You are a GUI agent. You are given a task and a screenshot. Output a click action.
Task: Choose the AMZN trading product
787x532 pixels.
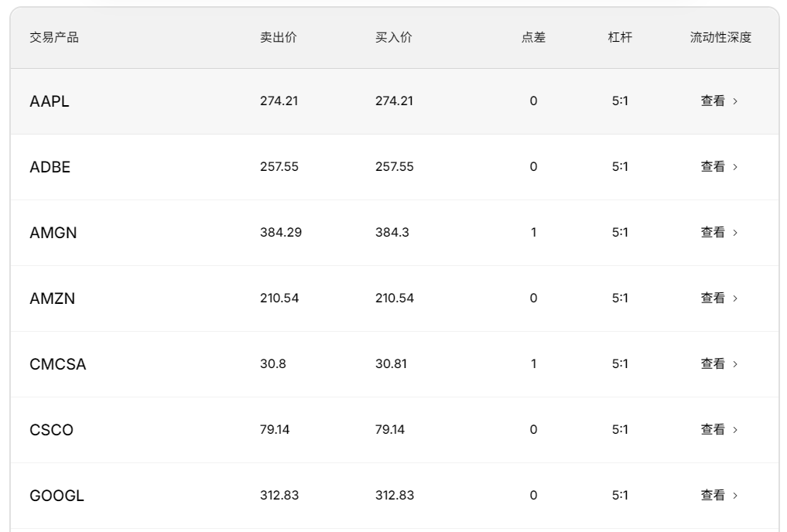[x=53, y=298]
